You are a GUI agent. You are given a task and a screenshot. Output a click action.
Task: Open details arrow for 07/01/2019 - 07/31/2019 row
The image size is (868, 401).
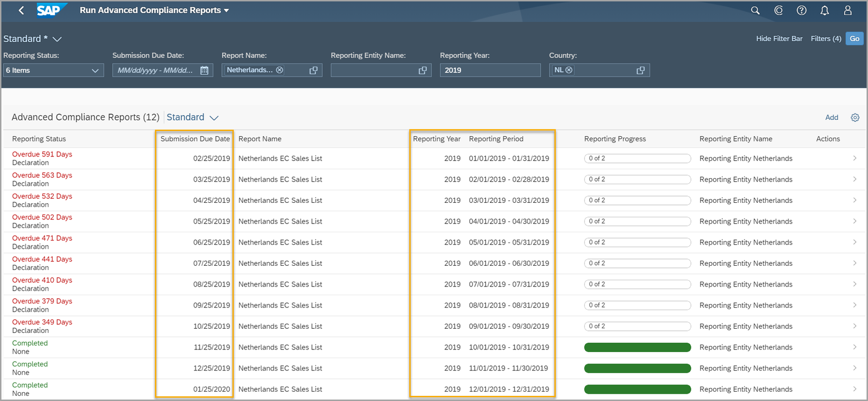coord(855,284)
